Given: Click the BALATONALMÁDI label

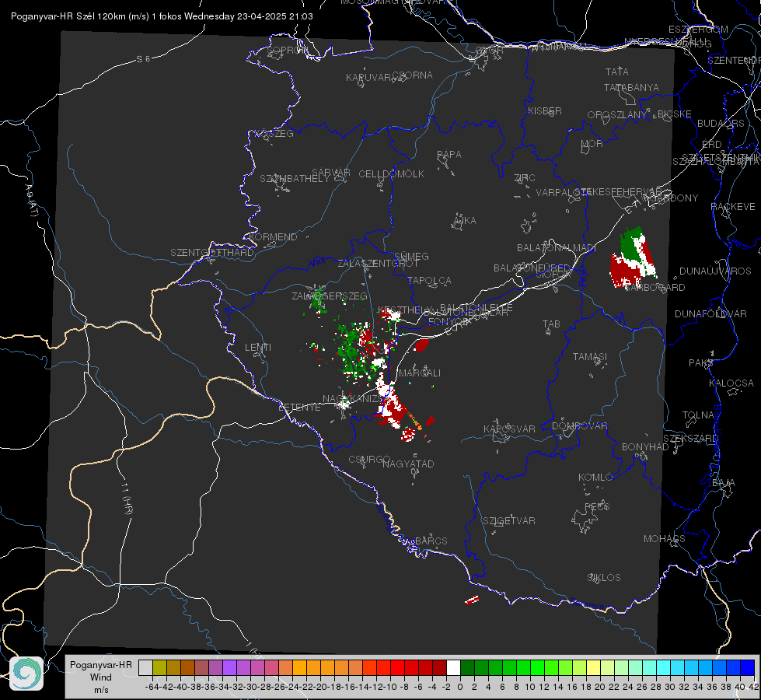Looking at the screenshot, I should click(x=556, y=248).
